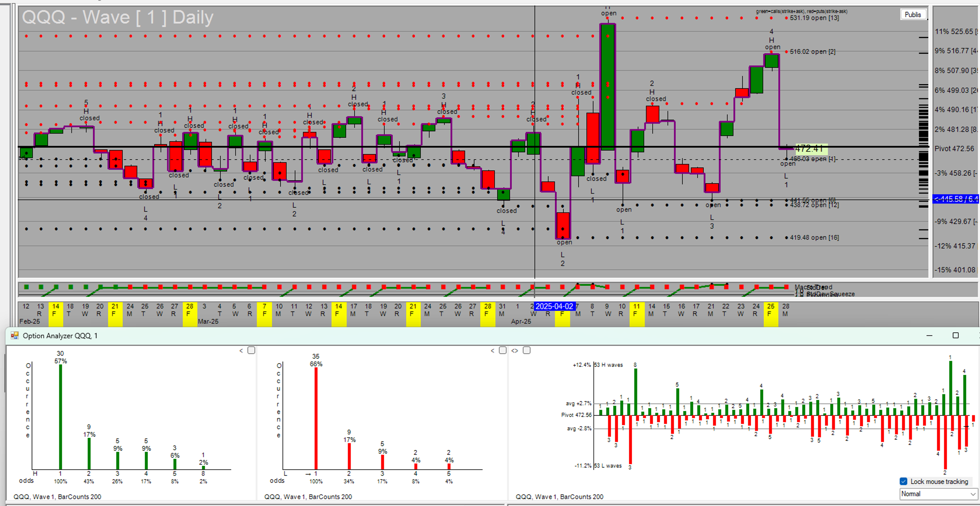Screen dimensions: 980x506
Task: Open the Normal dropdown
Action: [938, 494]
